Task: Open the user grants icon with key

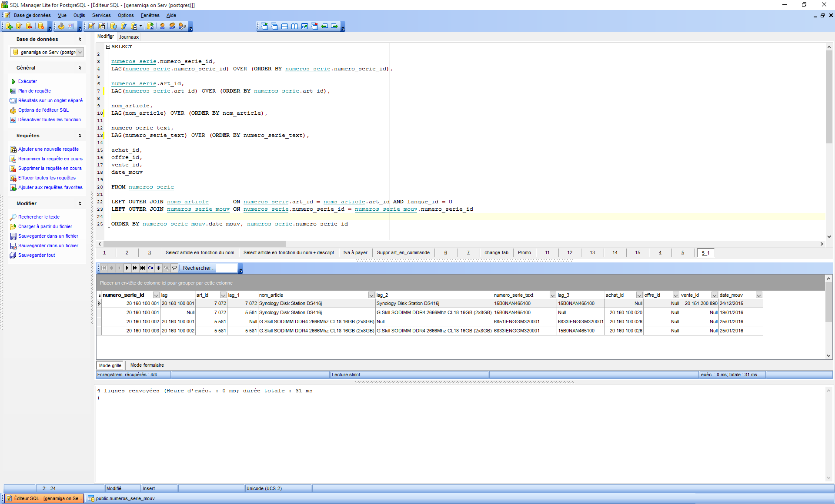Action: click(x=182, y=26)
